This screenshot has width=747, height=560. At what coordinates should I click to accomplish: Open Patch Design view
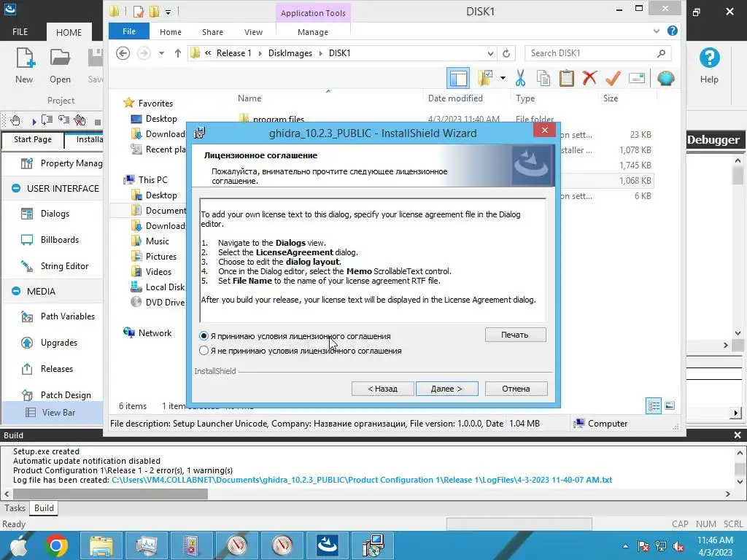[65, 394]
